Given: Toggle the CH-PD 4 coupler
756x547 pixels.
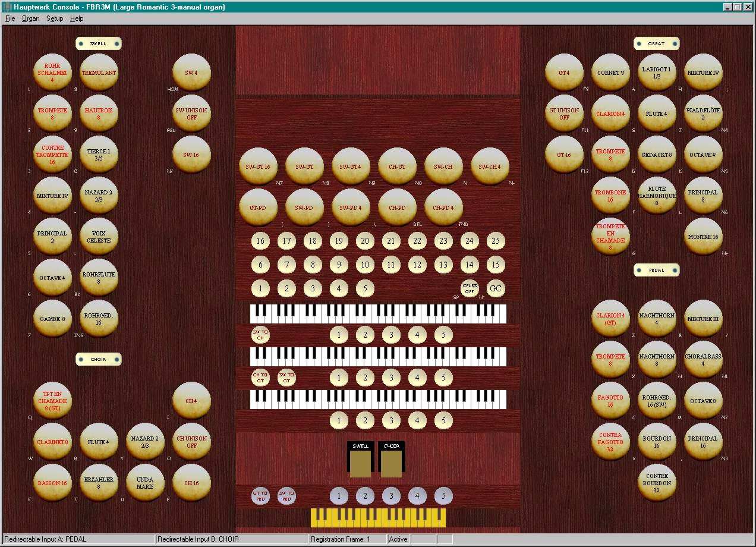Looking at the screenshot, I should (x=443, y=208).
